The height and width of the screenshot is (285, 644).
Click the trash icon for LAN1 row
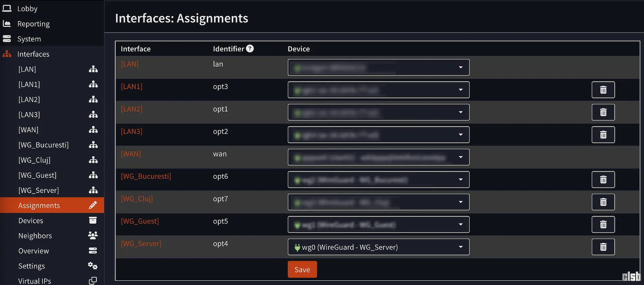(x=603, y=90)
